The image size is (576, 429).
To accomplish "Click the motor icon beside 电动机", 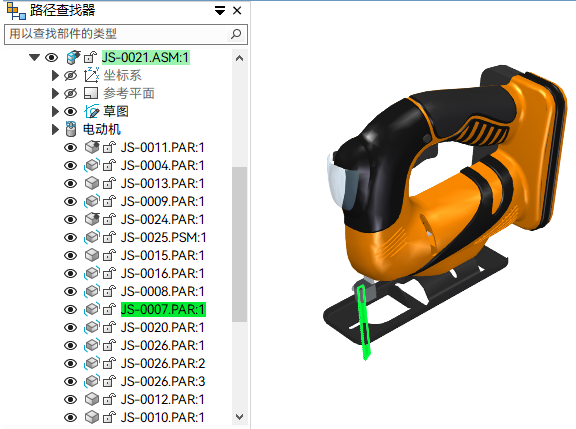I will pos(71,129).
